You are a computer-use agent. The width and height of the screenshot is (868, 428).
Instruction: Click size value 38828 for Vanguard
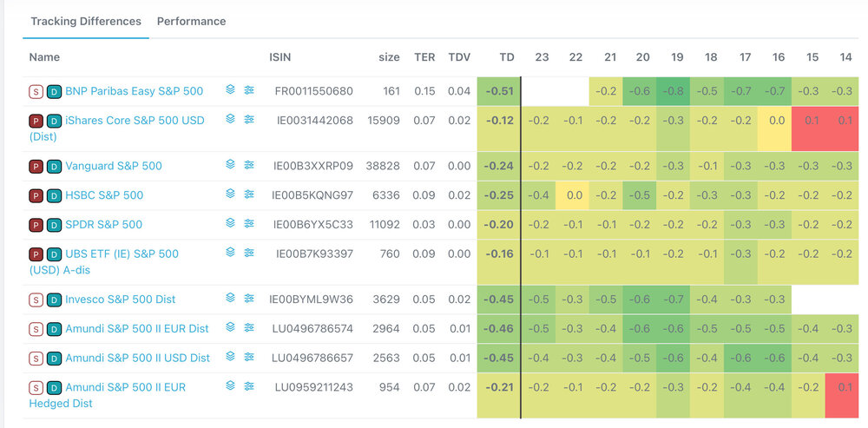pyautogui.click(x=383, y=166)
